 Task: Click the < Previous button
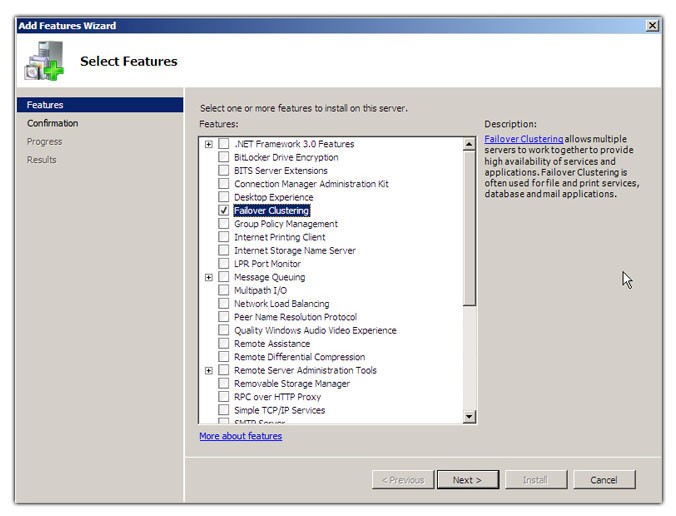tap(403, 480)
